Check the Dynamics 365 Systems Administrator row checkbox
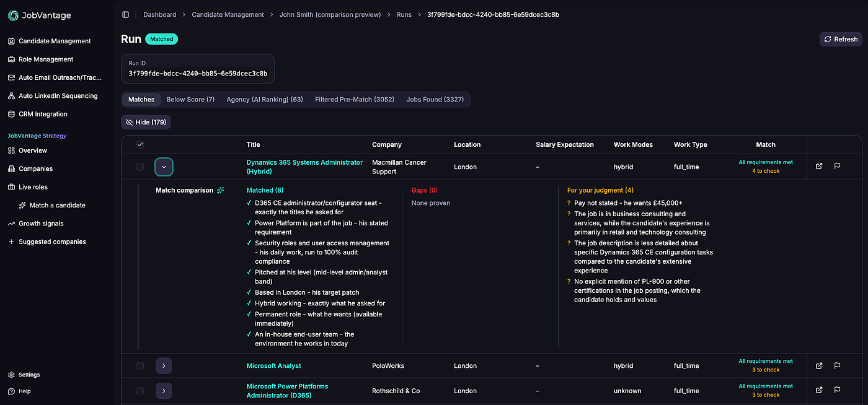This screenshot has width=868, height=405. pyautogui.click(x=140, y=167)
